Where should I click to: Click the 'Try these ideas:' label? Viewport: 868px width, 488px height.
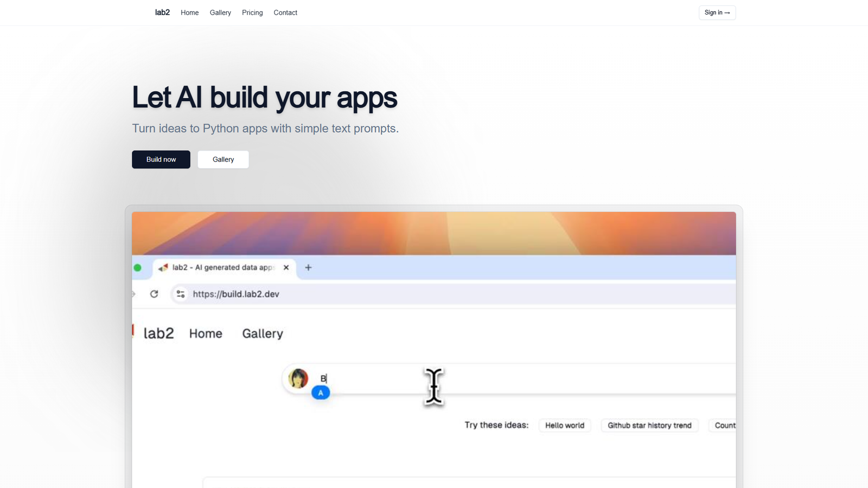[x=496, y=425]
